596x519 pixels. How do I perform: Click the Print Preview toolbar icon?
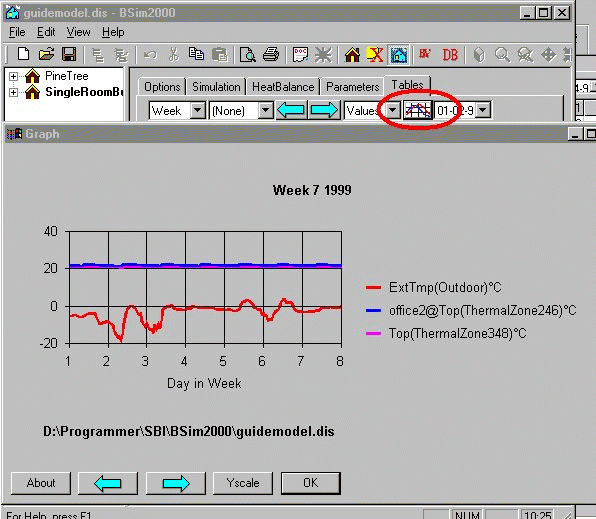click(248, 54)
